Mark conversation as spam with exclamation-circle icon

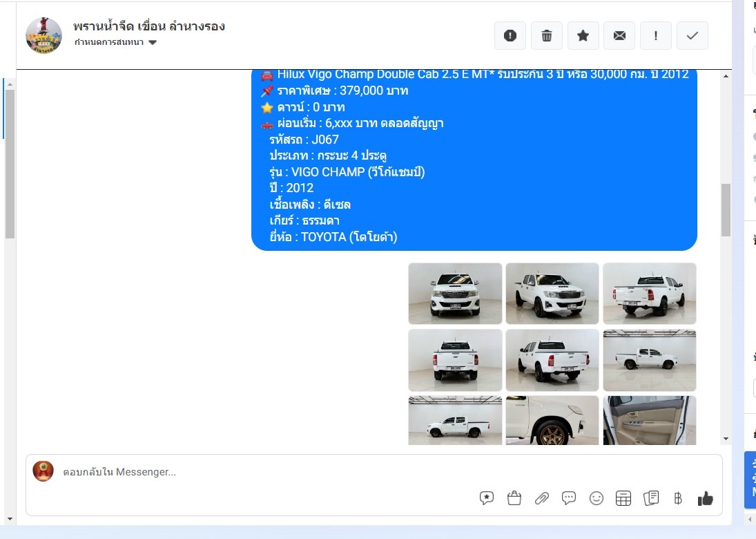[510, 36]
